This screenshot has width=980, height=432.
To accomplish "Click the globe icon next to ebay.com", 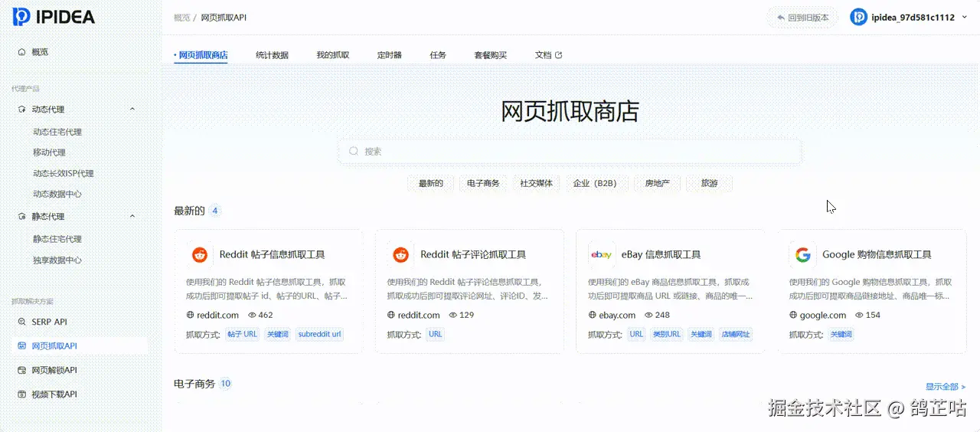I will pos(592,315).
